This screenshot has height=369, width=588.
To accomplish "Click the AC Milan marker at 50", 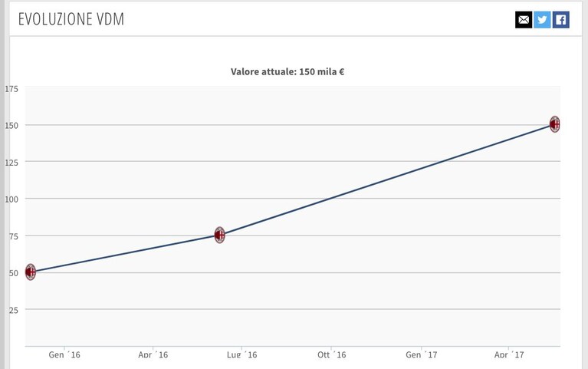I will pos(31,272).
